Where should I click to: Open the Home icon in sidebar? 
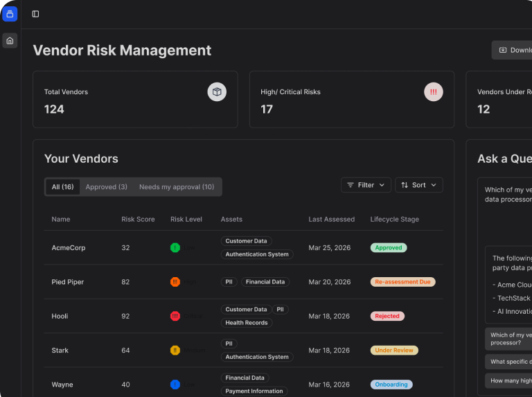(x=10, y=41)
